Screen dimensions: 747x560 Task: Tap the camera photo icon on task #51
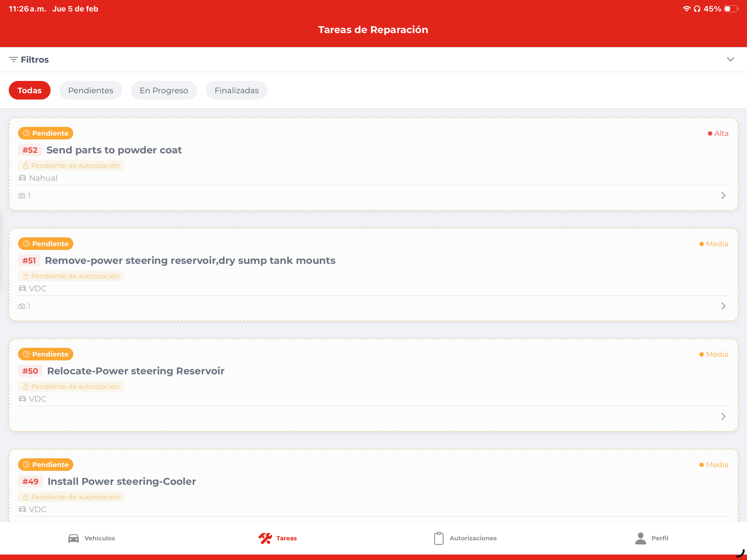point(22,306)
